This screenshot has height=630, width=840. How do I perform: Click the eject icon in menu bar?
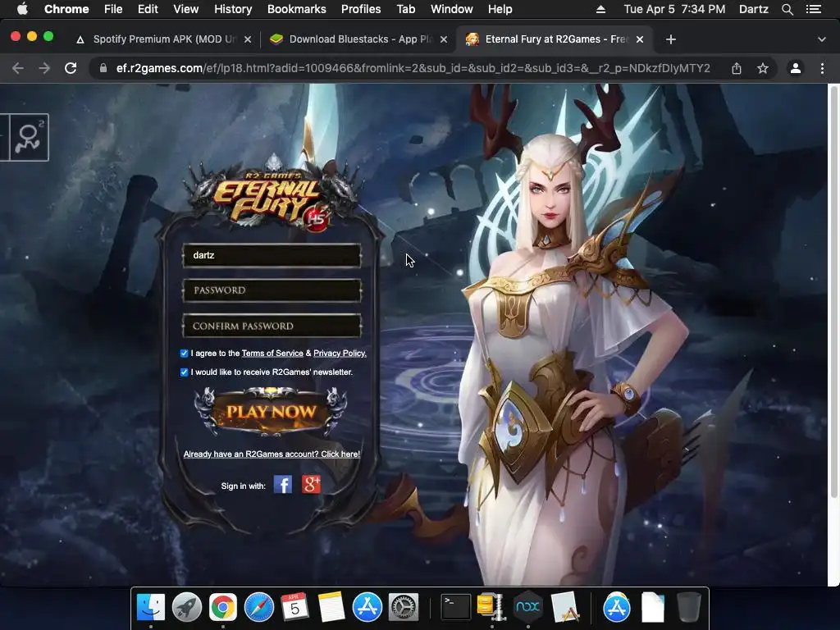pyautogui.click(x=600, y=9)
